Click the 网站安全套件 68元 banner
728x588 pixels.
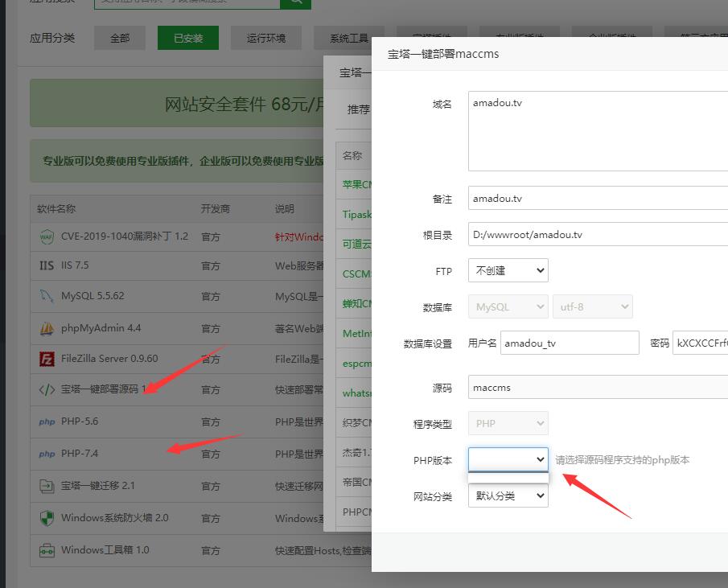pos(177,103)
